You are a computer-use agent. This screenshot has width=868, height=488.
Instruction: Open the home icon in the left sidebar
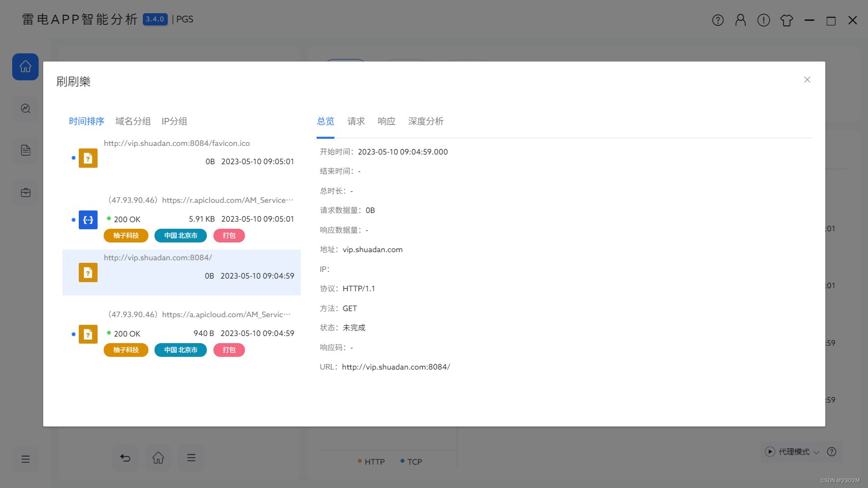[x=25, y=67]
